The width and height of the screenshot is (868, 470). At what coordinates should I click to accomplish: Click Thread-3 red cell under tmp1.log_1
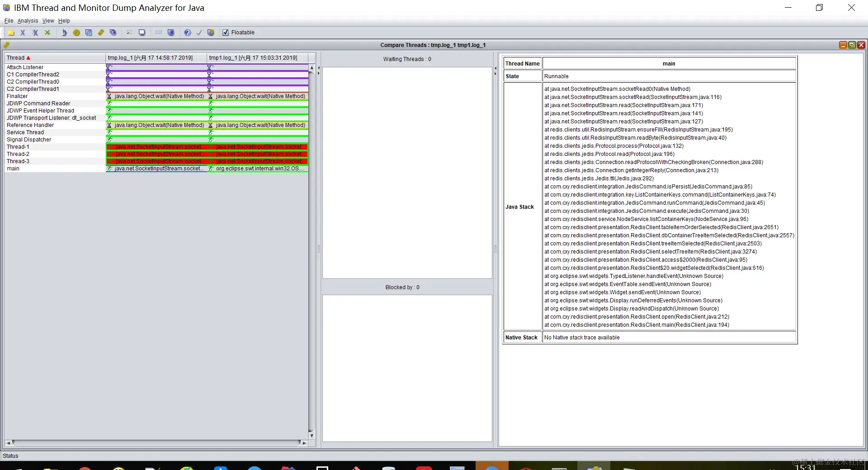[258, 161]
